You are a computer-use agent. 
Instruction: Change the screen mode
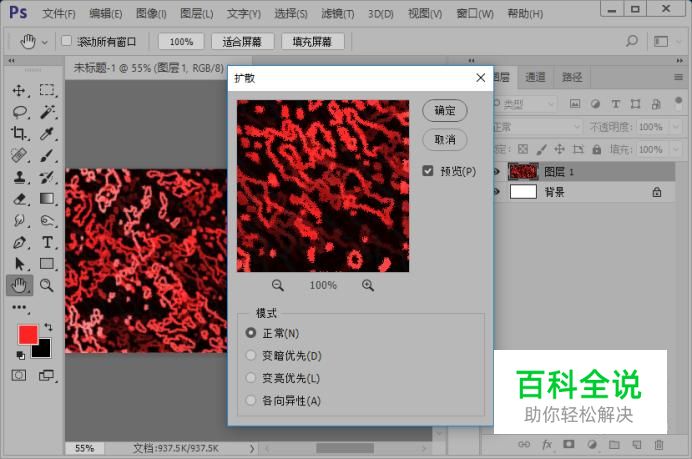[x=46, y=376]
